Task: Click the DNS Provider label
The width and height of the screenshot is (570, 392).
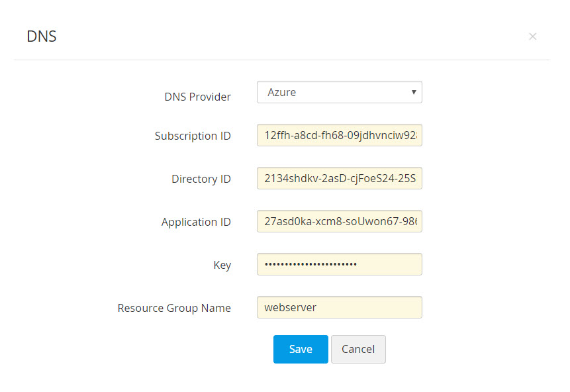Action: pyautogui.click(x=197, y=97)
